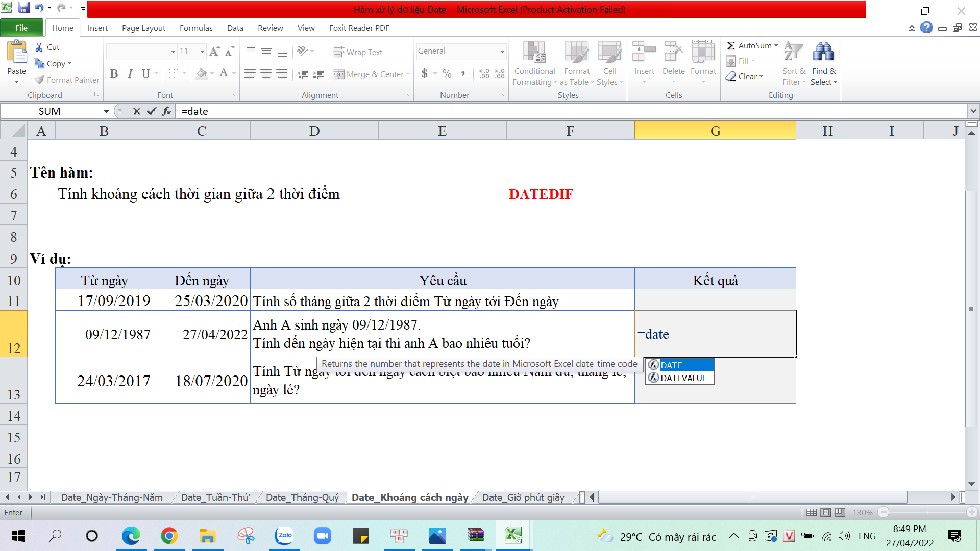Open the General number format dropdown
Screen dimensions: 980x551
[x=502, y=51]
